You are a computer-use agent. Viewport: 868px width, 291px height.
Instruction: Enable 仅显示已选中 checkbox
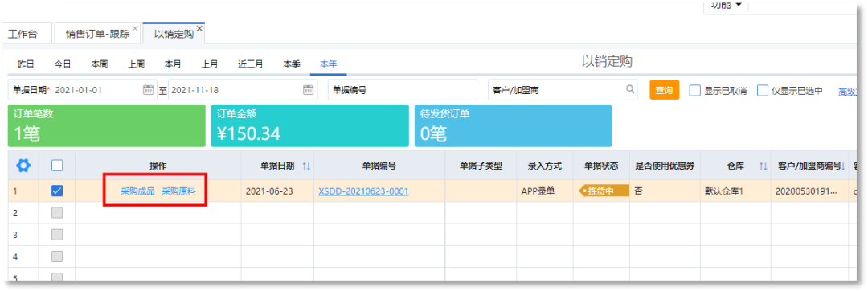click(763, 90)
